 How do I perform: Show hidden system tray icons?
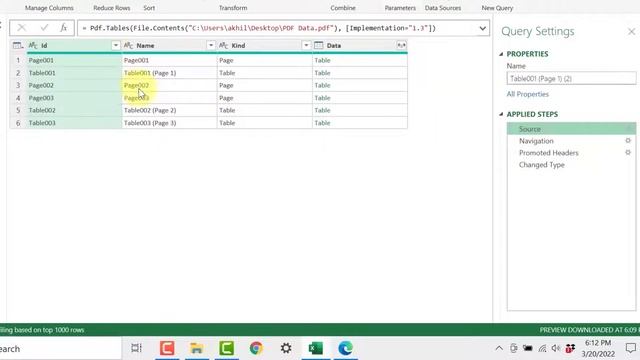[499, 349]
